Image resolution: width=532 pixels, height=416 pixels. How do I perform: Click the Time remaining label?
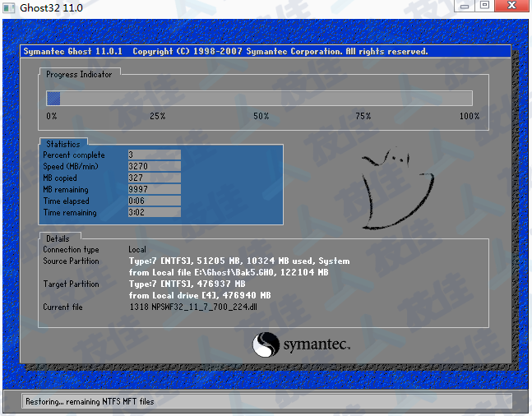70,213
